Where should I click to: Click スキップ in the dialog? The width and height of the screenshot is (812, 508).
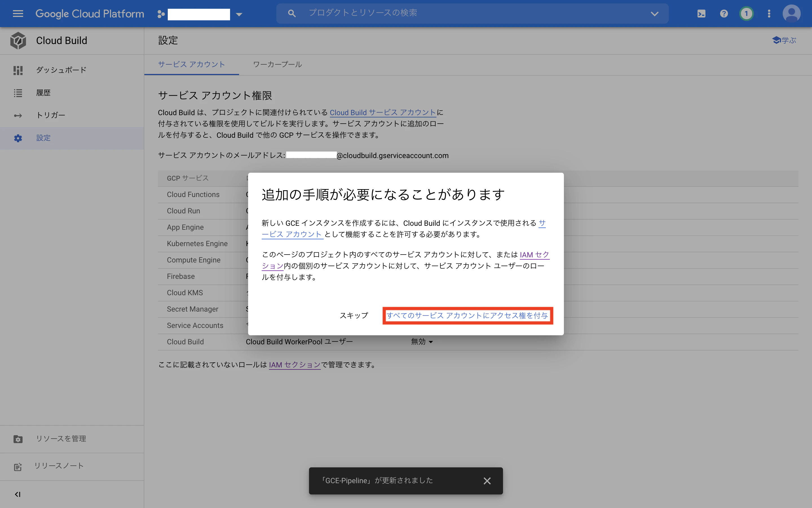354,316
